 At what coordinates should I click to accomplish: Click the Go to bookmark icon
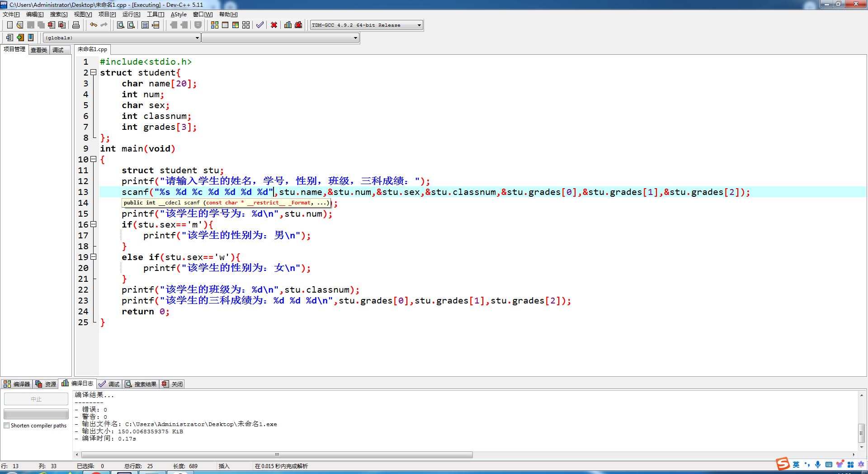(30, 38)
